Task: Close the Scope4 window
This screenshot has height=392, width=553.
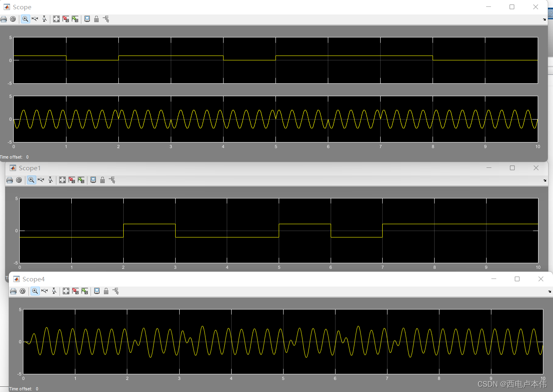Action: tap(541, 279)
